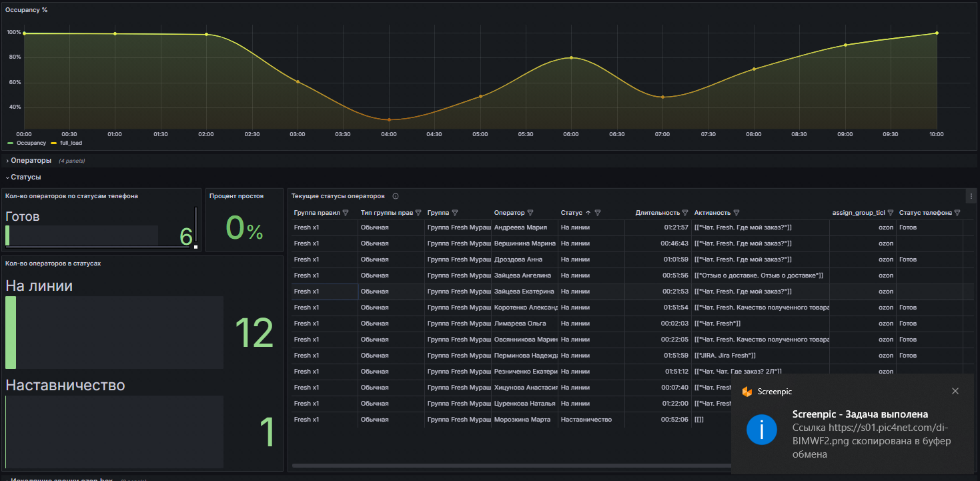
Task: Click the green Occupancy legend color swatch
Action: pyautogui.click(x=11, y=143)
